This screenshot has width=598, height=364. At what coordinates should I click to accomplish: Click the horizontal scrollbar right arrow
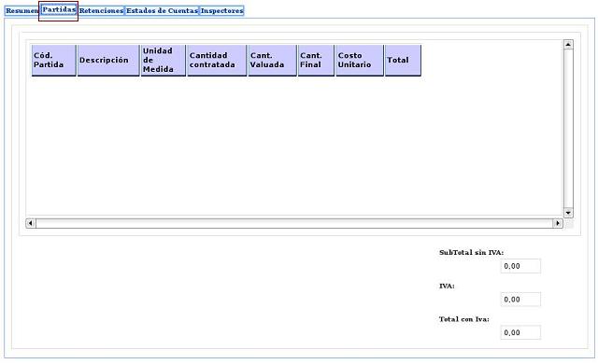(558, 223)
